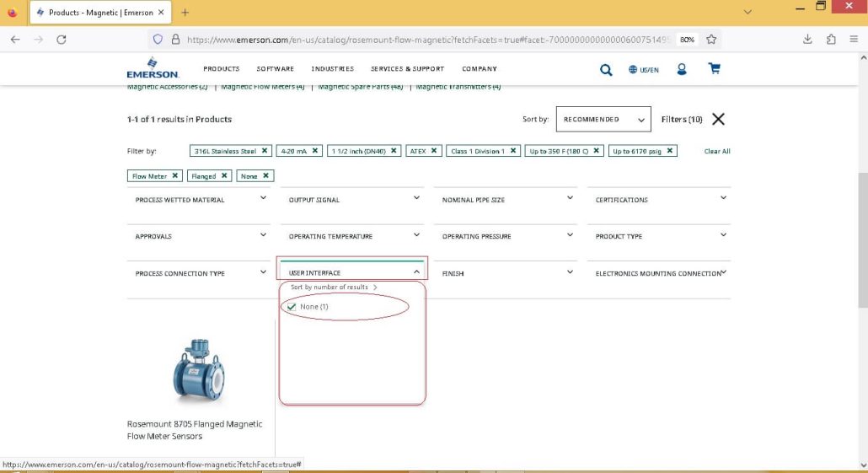Reload the page with refresh icon
The image size is (868, 473).
(x=62, y=40)
